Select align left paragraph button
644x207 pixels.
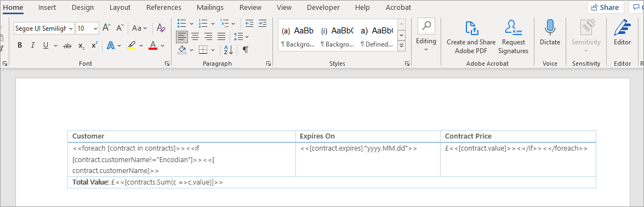tap(182, 37)
